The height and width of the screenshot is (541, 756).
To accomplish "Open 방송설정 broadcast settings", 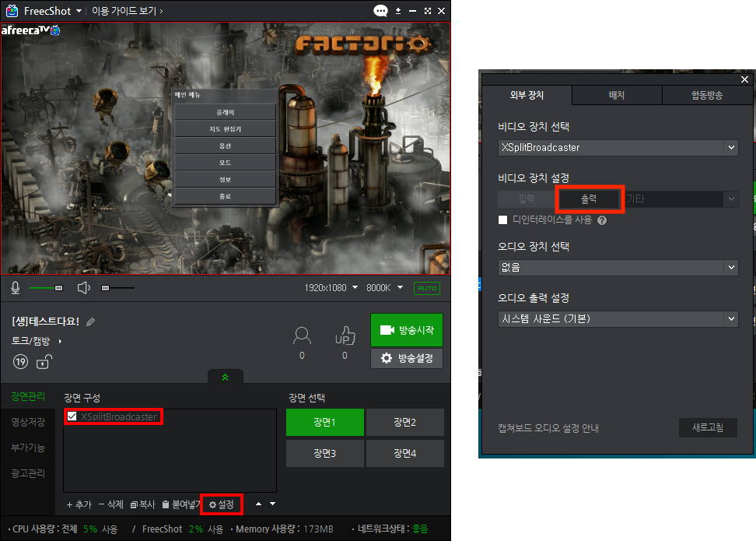I will tap(407, 358).
